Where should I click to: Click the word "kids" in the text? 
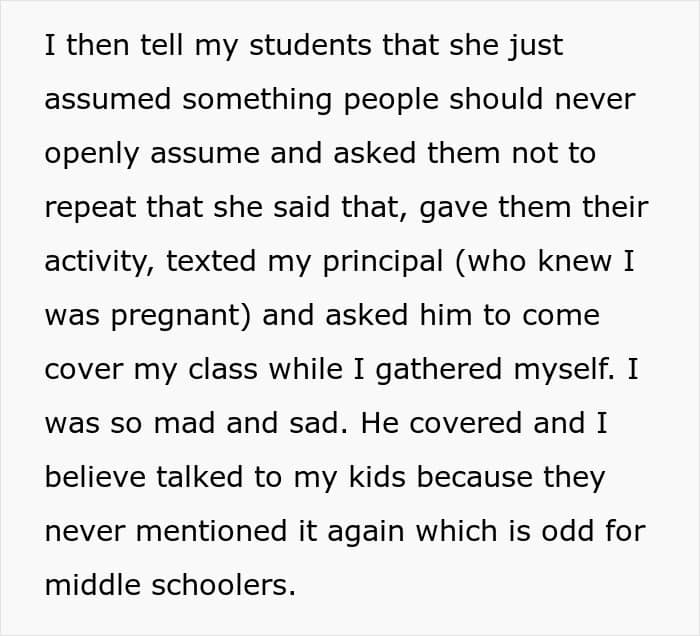coord(376,478)
